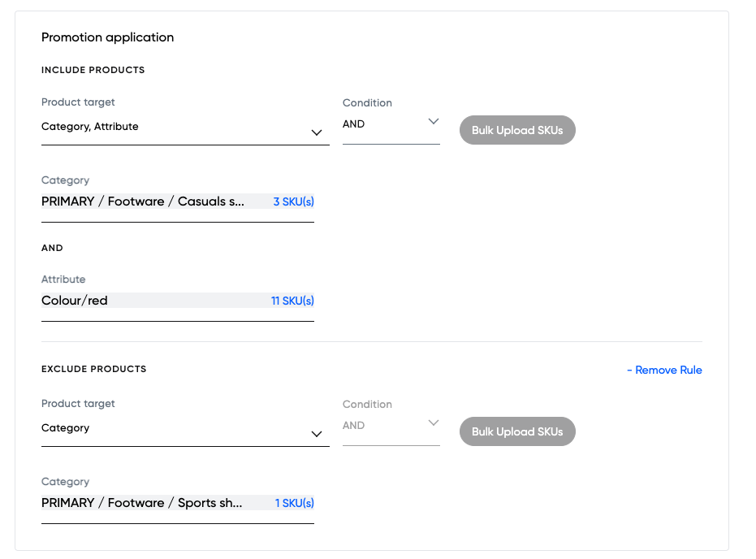
Task: Click the Exclude Products Condition chevron arrow
Action: pos(433,423)
